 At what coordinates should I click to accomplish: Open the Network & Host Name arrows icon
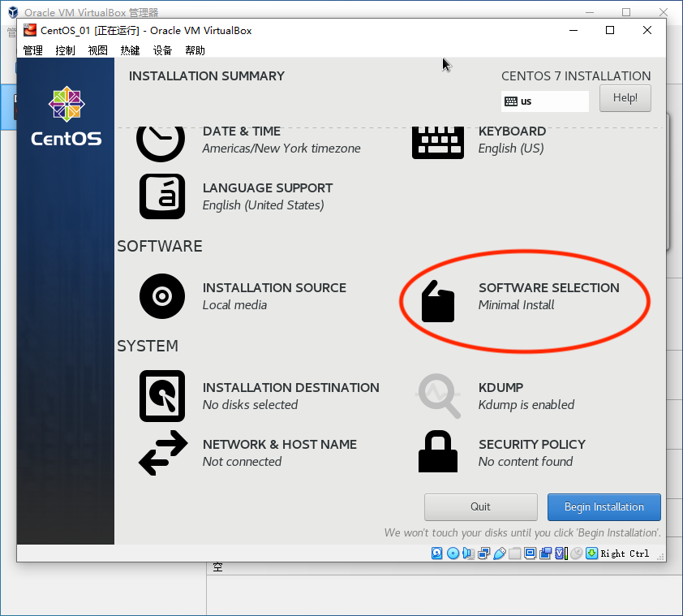click(163, 453)
